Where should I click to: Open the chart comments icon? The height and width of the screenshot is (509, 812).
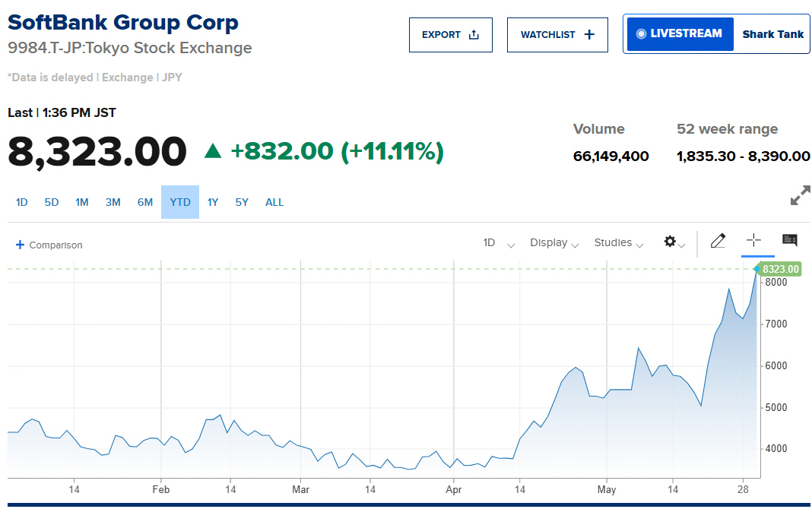tap(790, 240)
